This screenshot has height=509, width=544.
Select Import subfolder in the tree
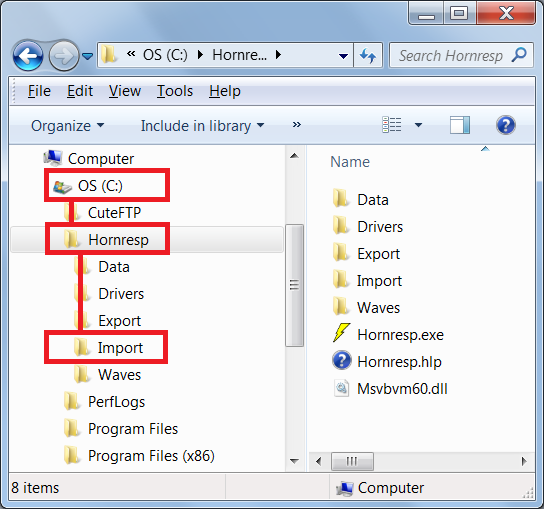coord(120,348)
